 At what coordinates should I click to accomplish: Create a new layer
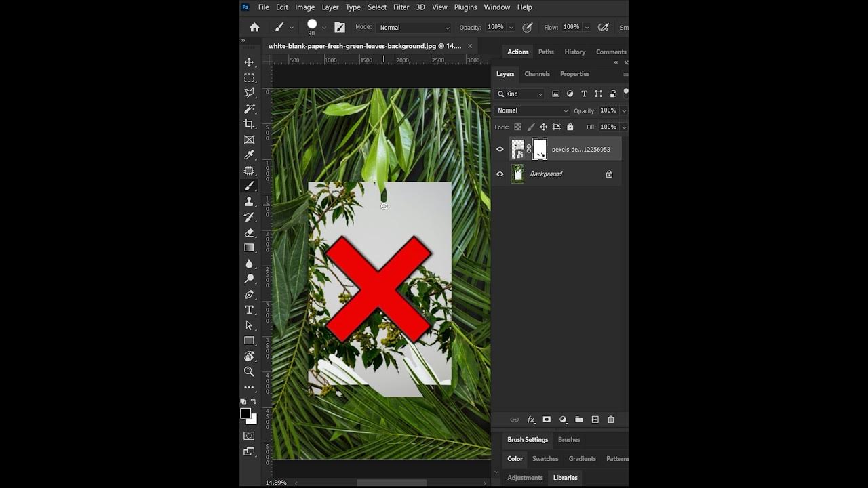click(x=595, y=420)
